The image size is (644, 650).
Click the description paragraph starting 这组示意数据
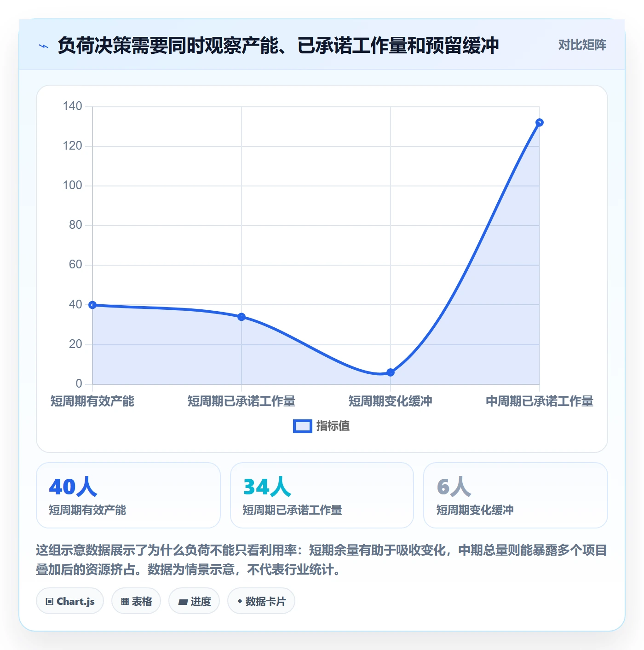pos(322,560)
